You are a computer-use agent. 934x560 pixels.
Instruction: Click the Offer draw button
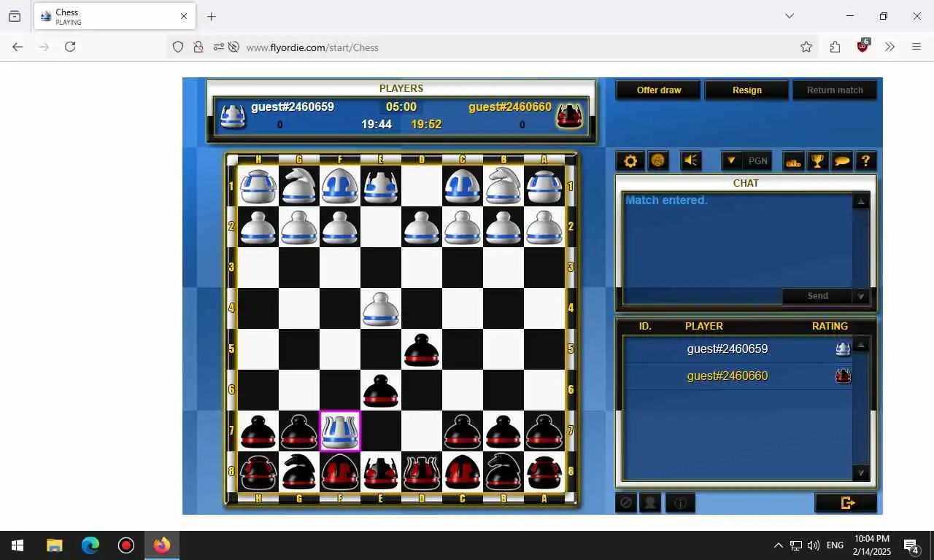659,90
